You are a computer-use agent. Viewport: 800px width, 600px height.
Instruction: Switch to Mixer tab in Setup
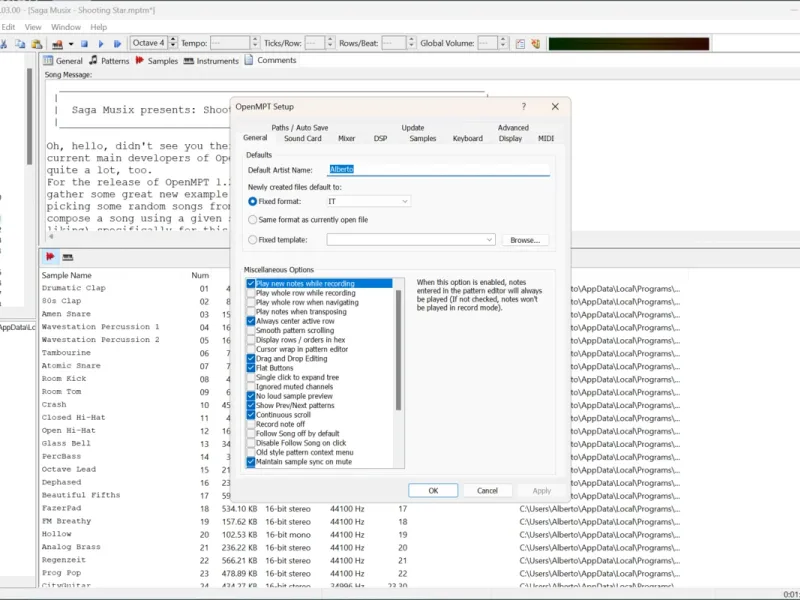346,138
